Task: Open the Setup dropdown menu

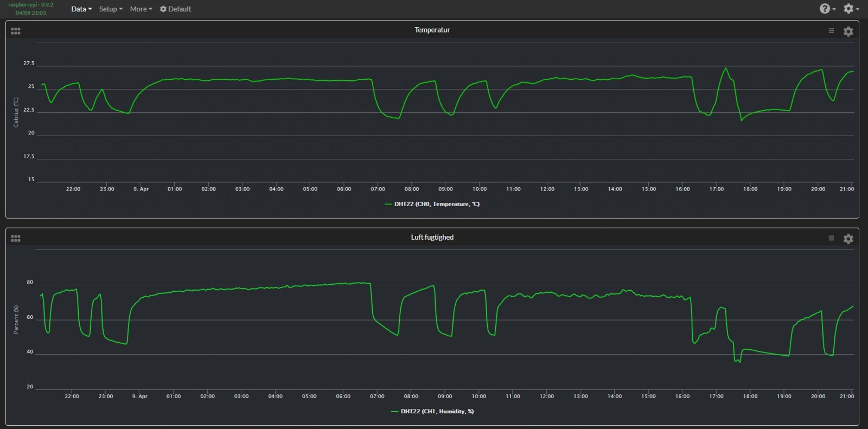Action: (111, 9)
